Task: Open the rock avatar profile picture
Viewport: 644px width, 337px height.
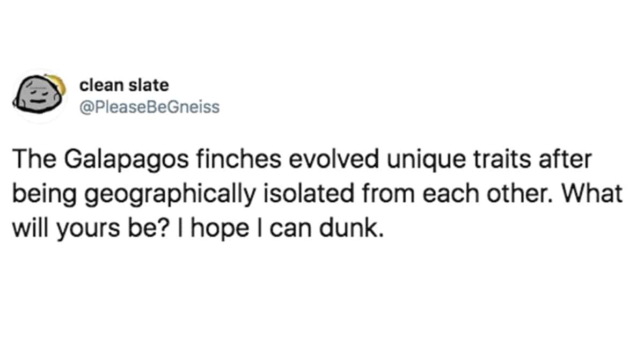Action: tap(39, 96)
